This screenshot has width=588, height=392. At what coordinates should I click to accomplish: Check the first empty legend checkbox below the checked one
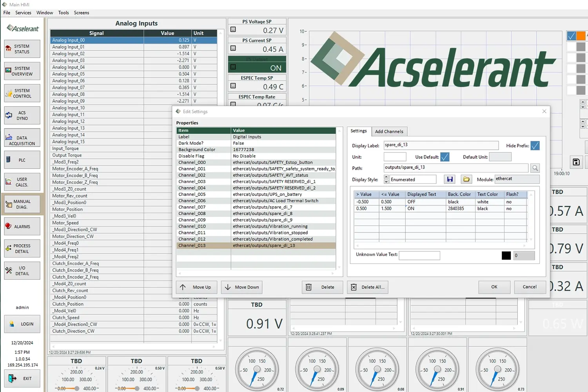point(572,47)
